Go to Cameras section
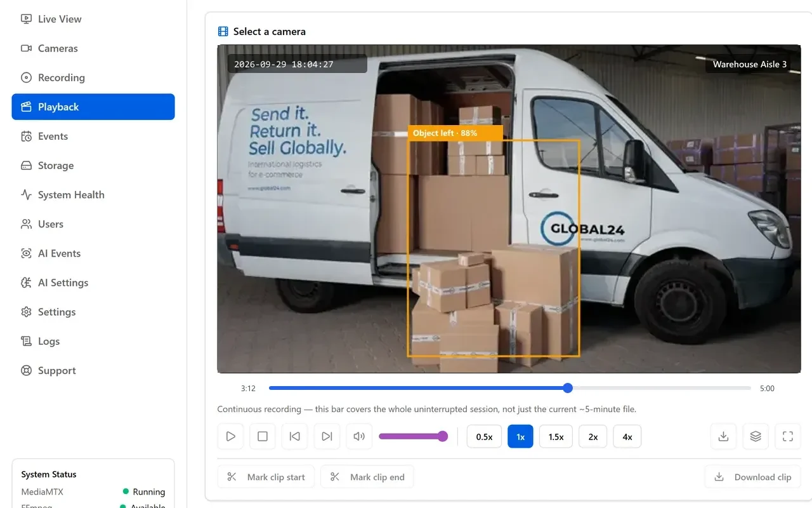Screen dimensions: 812x508 (93, 48)
